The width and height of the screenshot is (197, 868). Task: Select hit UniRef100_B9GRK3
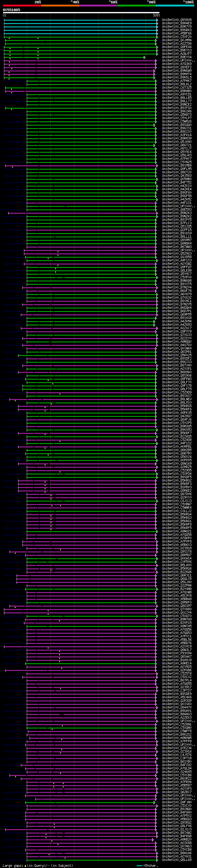click(177, 30)
